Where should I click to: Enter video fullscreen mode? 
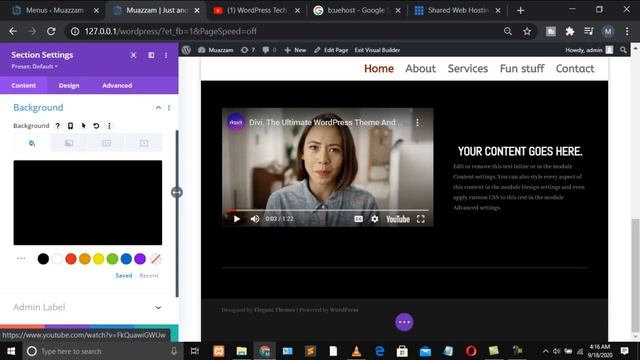(x=421, y=219)
